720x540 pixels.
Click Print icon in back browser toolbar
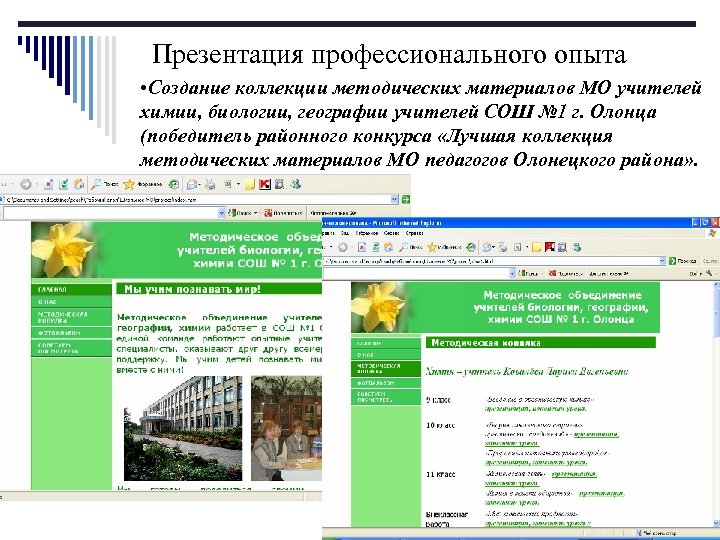pos(210,185)
